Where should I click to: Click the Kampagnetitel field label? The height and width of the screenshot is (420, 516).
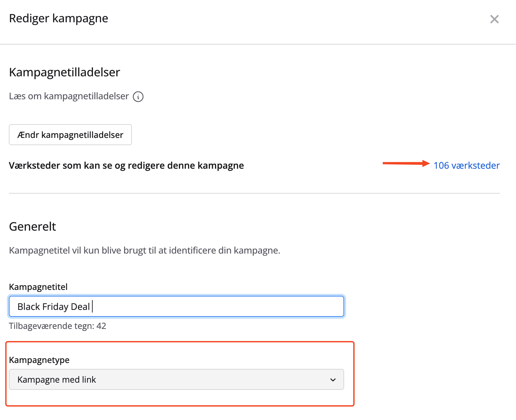[38, 287]
